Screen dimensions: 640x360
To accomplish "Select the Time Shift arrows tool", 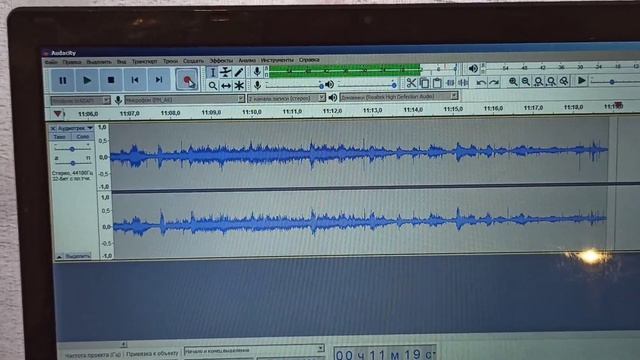I will pyautogui.click(x=226, y=86).
